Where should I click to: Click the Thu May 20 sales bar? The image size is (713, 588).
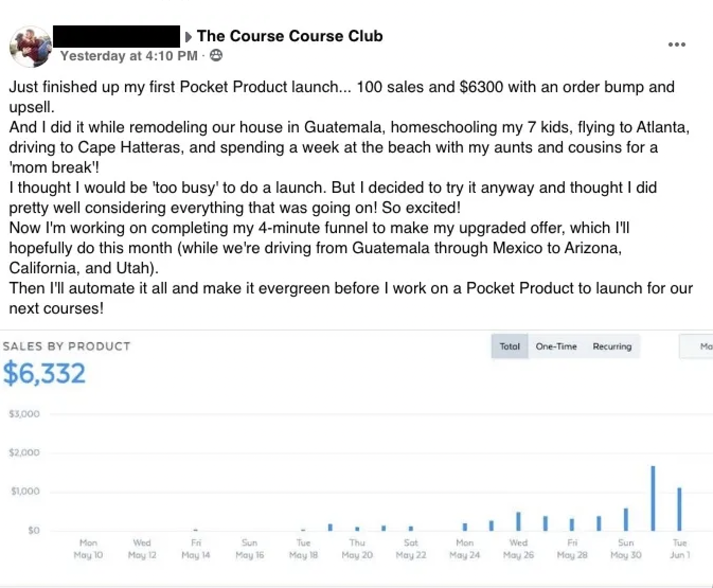click(357, 528)
